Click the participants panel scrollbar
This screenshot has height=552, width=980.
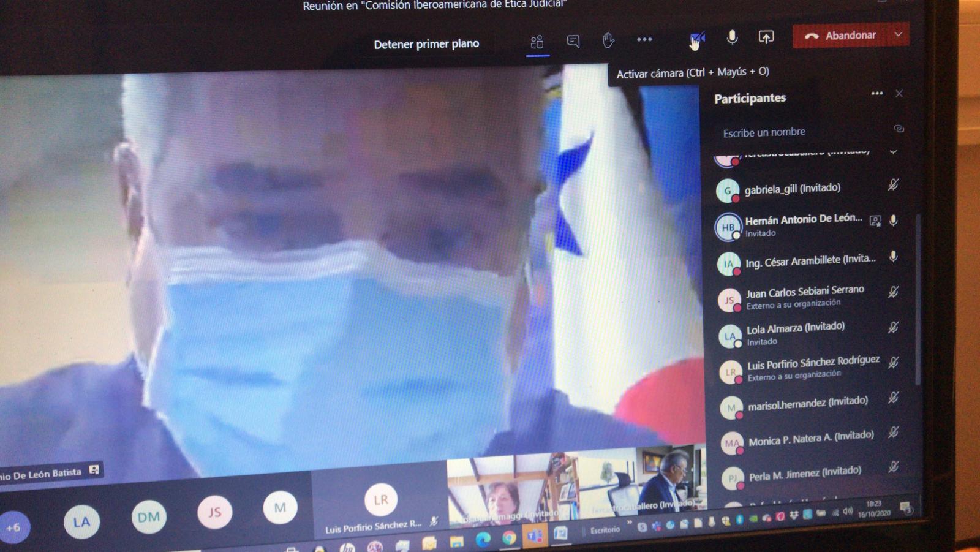(918, 299)
